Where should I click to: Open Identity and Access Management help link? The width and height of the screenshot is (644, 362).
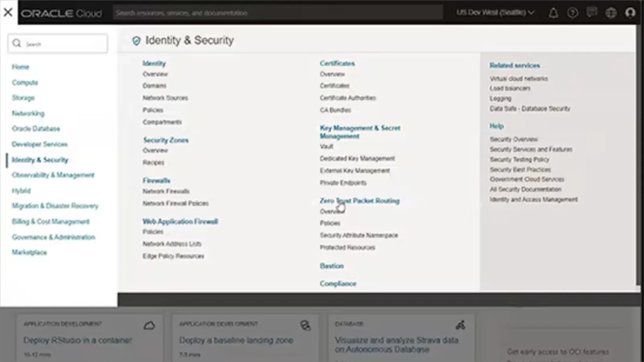point(534,199)
